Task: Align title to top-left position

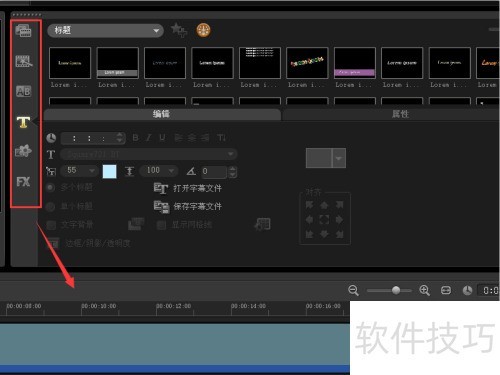Action: pyautogui.click(x=309, y=205)
